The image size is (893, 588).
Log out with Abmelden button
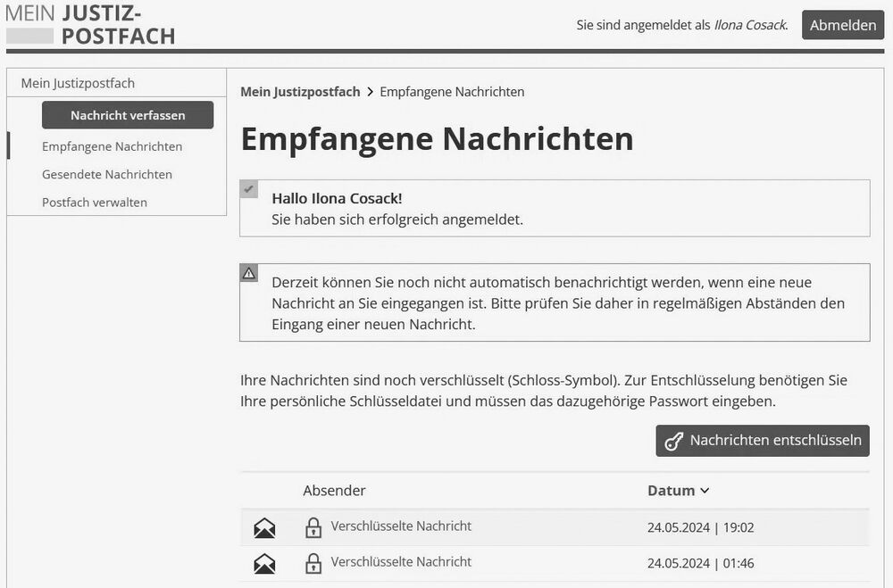pyautogui.click(x=843, y=25)
